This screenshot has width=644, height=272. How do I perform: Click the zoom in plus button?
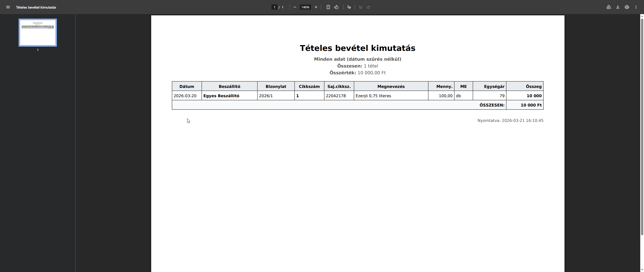[x=316, y=7]
